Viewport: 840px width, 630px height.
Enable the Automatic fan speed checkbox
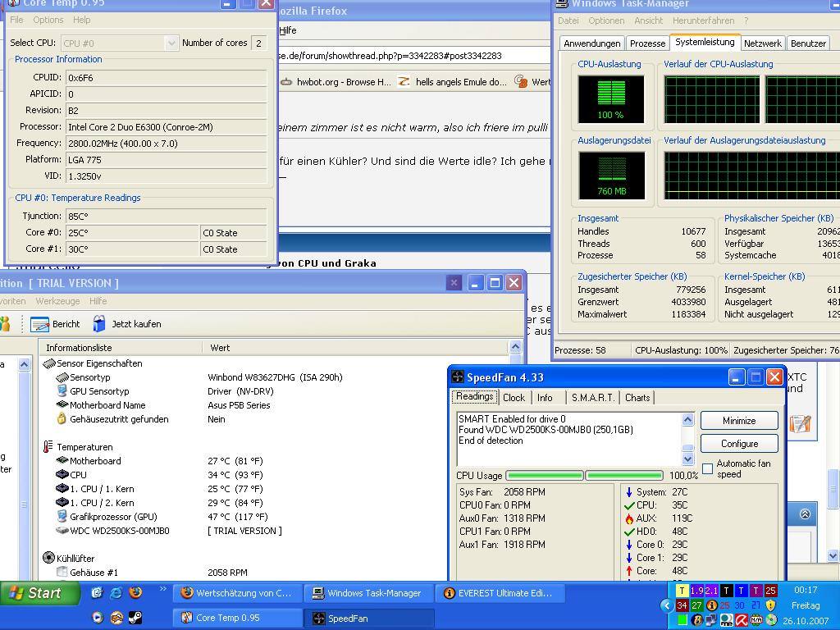point(708,468)
